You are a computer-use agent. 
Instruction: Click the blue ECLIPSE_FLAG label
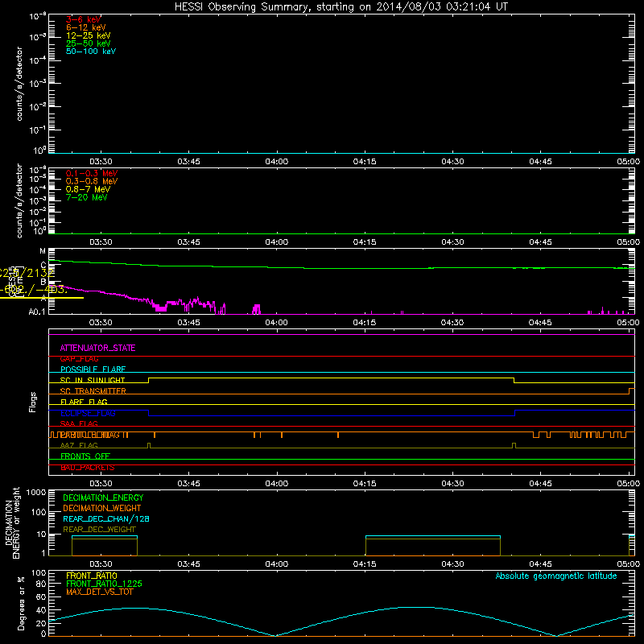[88, 413]
